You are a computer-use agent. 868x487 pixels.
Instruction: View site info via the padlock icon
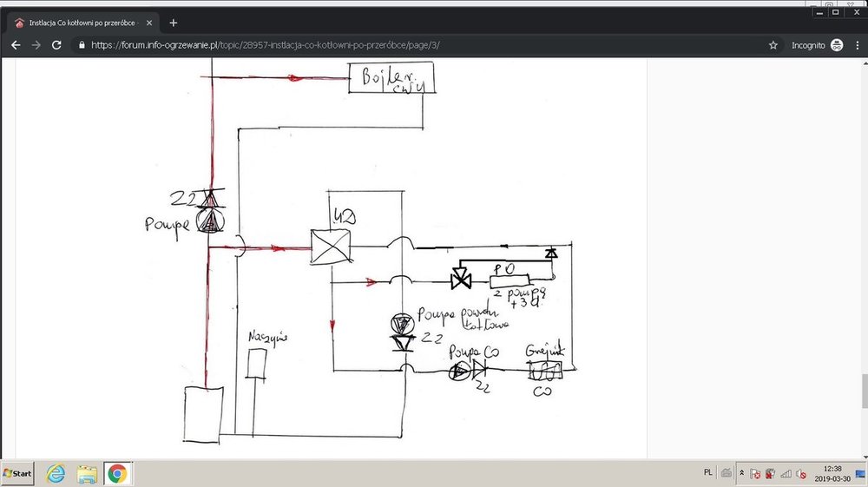coord(82,44)
